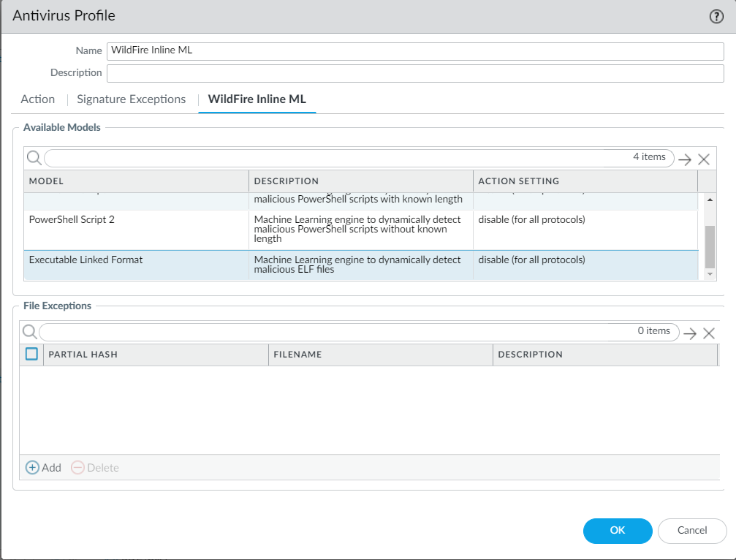The height and width of the screenshot is (560, 736).
Task: Click Delete in File Exceptions
Action: tap(95, 468)
